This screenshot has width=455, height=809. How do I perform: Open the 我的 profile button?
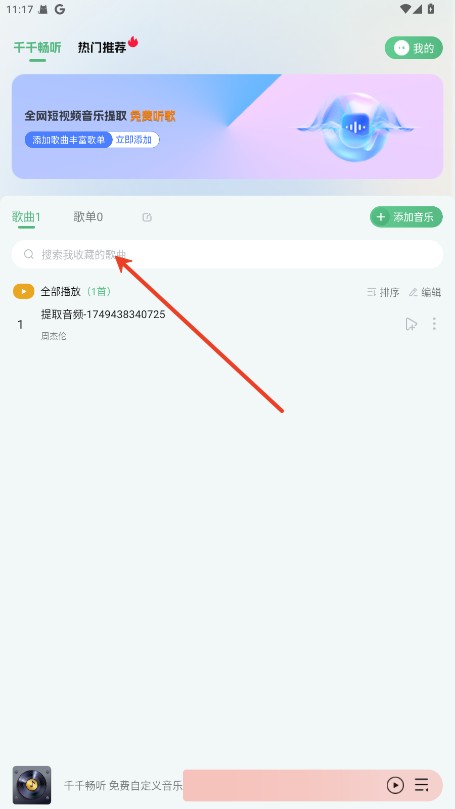(x=414, y=48)
